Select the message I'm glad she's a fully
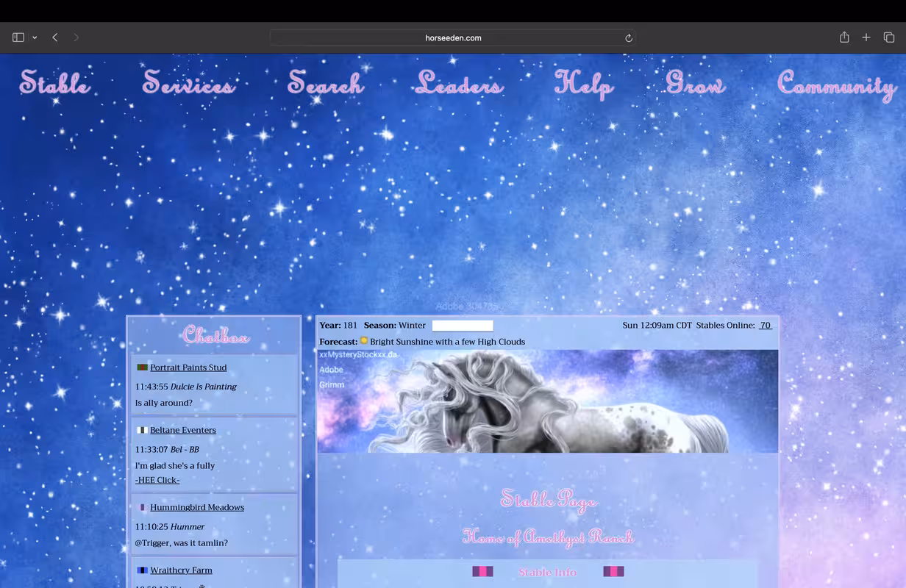The height and width of the screenshot is (588, 906). pyautogui.click(x=175, y=465)
